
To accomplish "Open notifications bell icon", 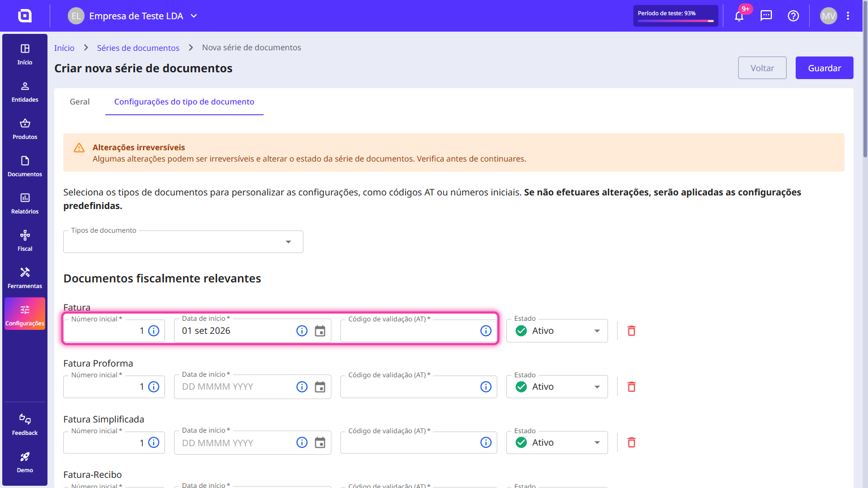I will tap(739, 16).
